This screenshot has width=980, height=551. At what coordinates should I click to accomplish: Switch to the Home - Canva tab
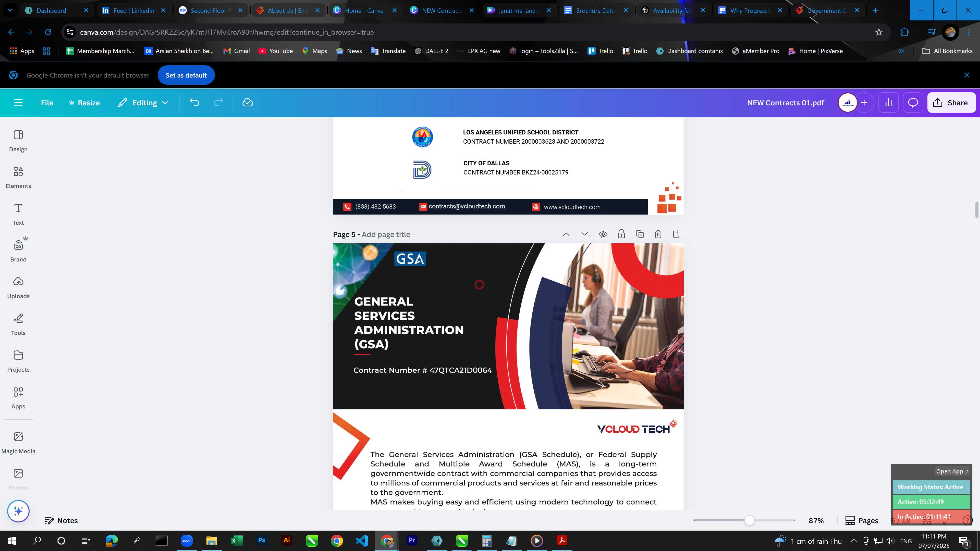click(364, 10)
